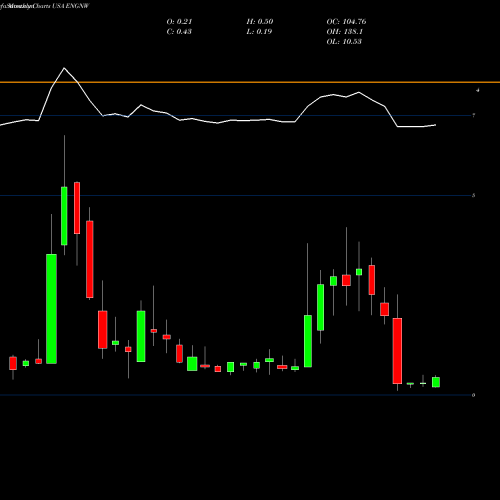Click the OH: 138.1 readout
This screenshot has width=500, height=500.
point(344,32)
